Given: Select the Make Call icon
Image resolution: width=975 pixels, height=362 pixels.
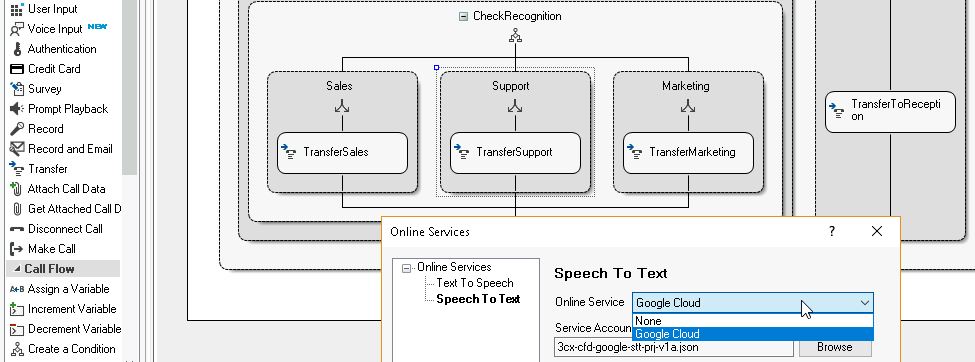Looking at the screenshot, I should tap(17, 249).
